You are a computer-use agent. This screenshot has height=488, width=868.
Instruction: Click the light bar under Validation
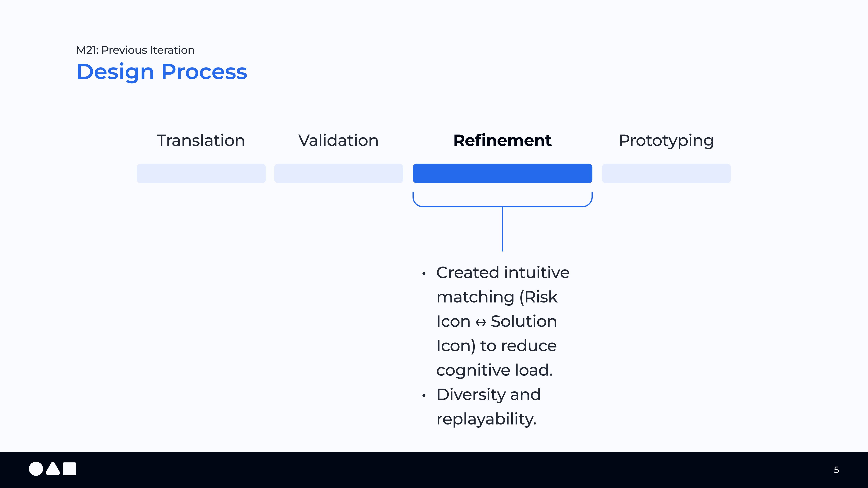click(x=338, y=174)
